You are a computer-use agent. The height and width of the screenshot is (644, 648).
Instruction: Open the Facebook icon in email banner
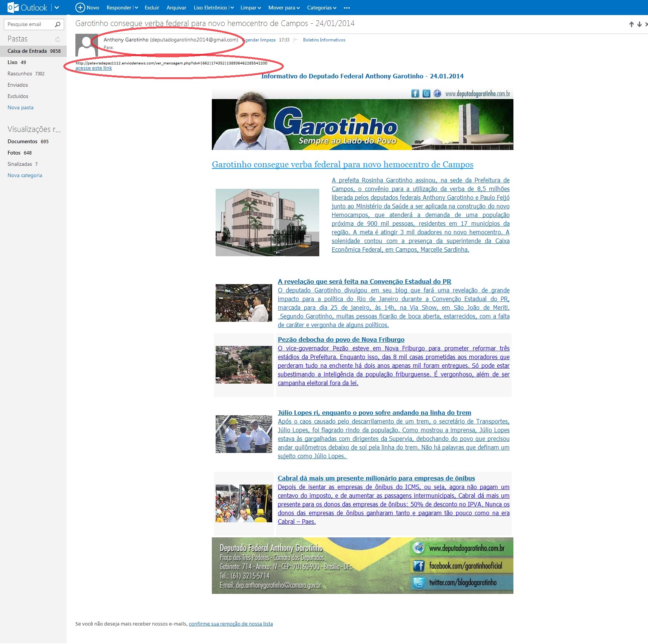click(x=415, y=93)
